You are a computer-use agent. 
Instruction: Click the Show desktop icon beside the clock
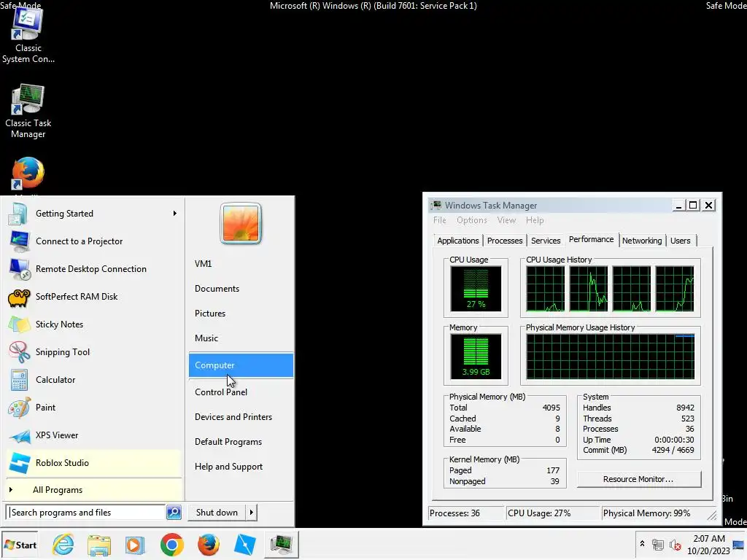[x=740, y=544]
